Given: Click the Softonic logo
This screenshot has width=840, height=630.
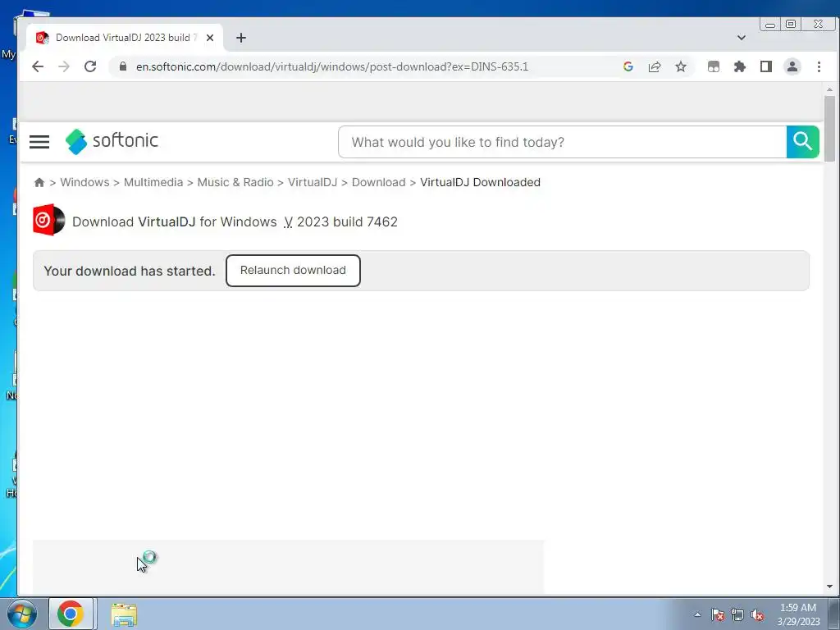Looking at the screenshot, I should coord(112,141).
